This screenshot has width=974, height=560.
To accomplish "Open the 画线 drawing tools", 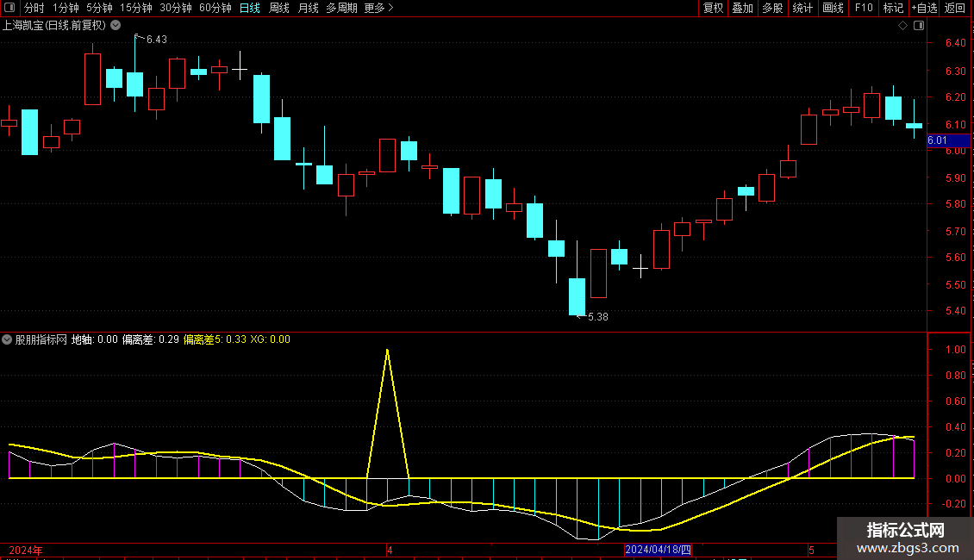I will (833, 8).
